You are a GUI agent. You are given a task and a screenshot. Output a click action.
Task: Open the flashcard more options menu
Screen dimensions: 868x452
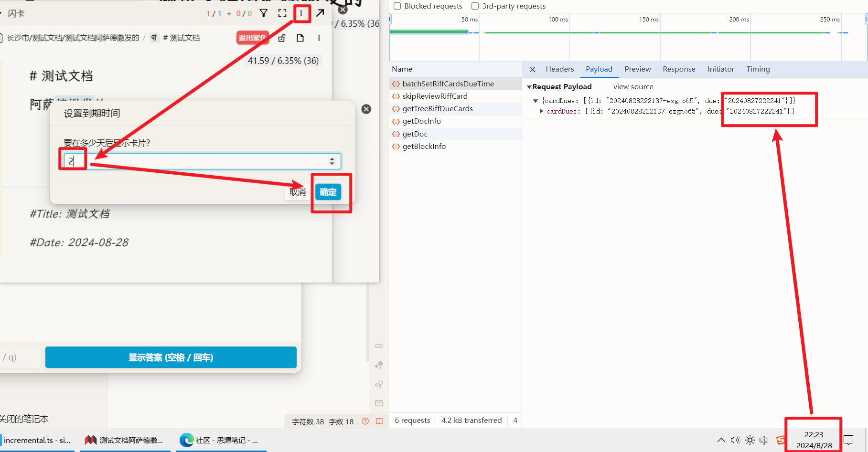coord(301,13)
